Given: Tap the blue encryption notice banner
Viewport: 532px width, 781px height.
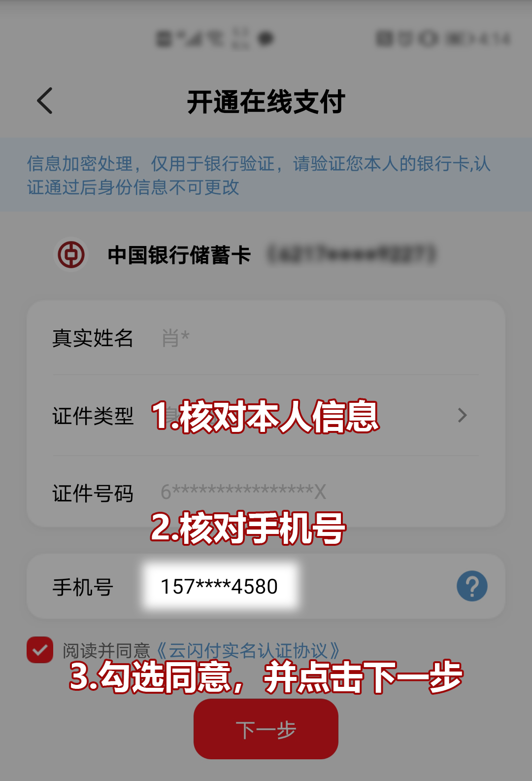Looking at the screenshot, I should tap(266, 175).
